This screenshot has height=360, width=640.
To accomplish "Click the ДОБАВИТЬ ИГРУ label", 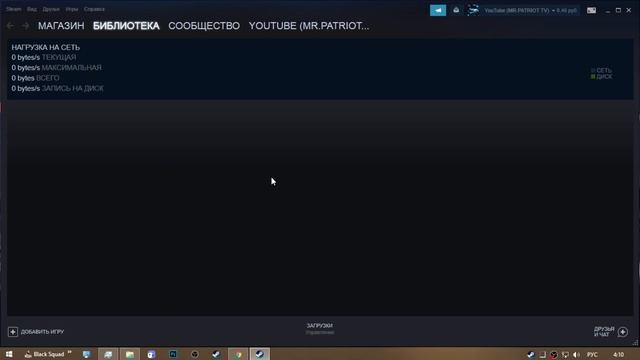I will [42, 332].
